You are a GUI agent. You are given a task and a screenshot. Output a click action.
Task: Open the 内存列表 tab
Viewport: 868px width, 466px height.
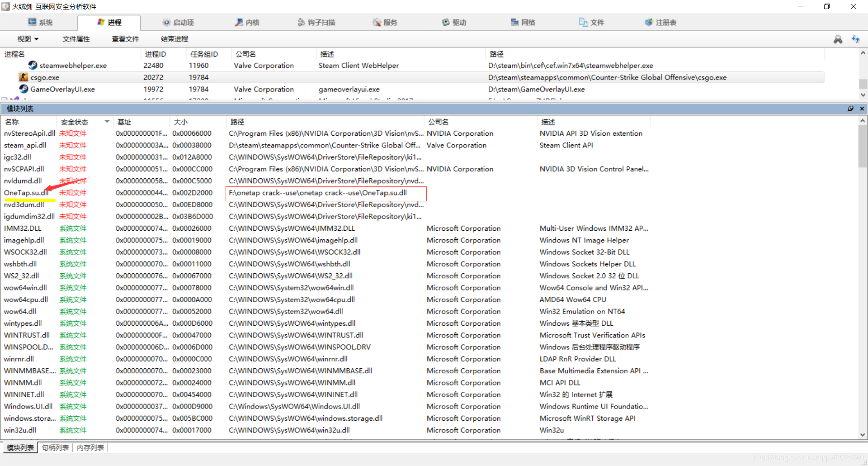point(90,447)
